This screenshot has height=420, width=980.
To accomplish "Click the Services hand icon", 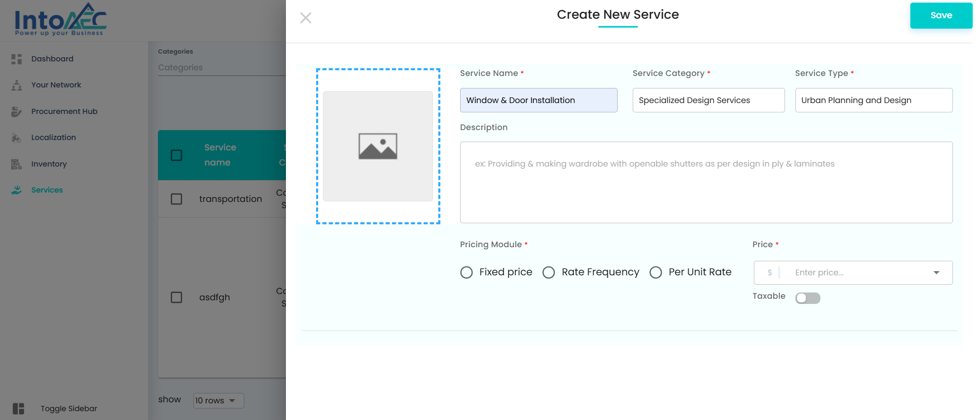I will coord(17,190).
